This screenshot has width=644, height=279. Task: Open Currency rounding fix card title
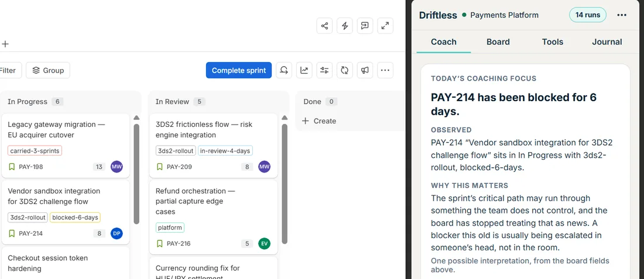(197, 271)
